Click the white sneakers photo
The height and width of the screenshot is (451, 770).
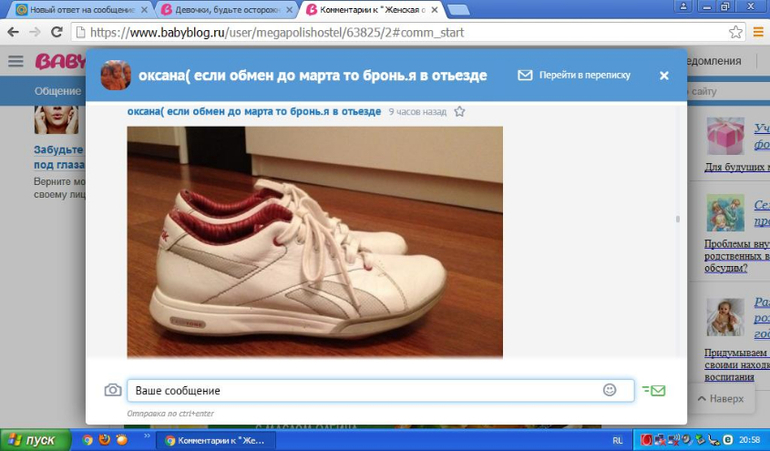314,240
